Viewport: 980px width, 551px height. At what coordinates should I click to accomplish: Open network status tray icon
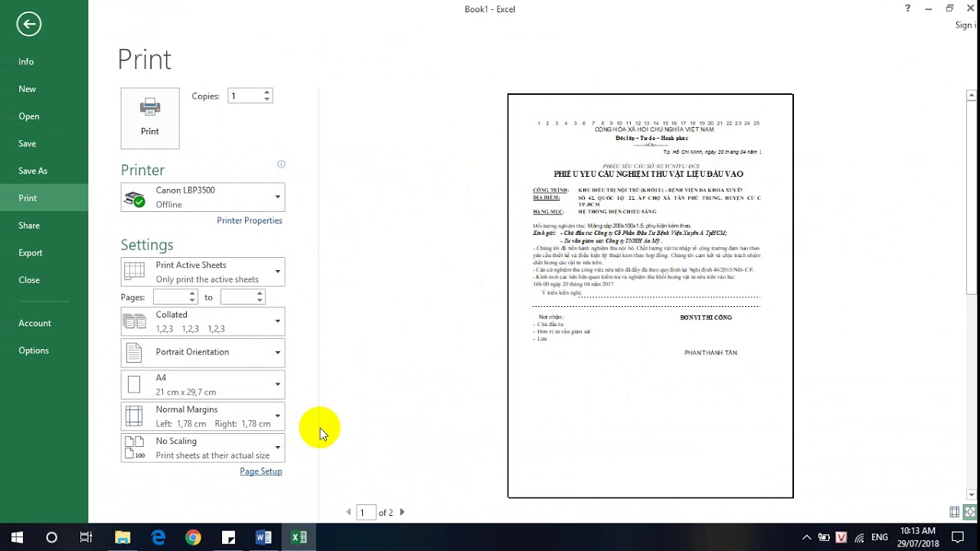[x=859, y=537]
